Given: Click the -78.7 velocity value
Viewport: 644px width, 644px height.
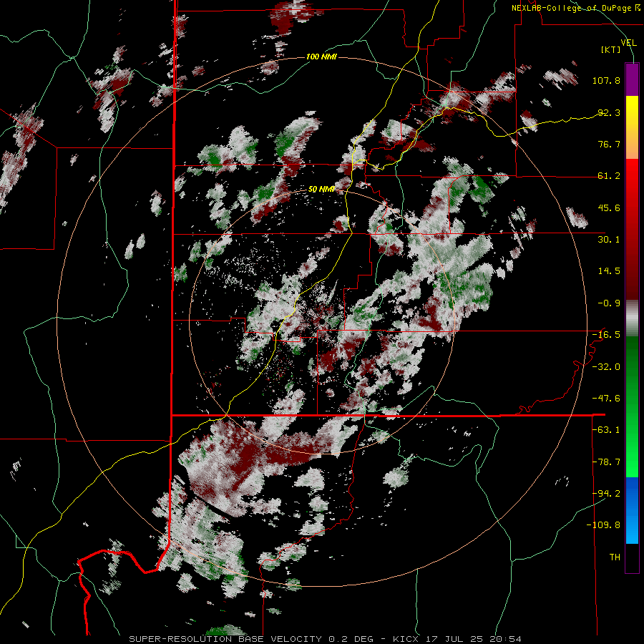Looking at the screenshot, I should (x=606, y=462).
